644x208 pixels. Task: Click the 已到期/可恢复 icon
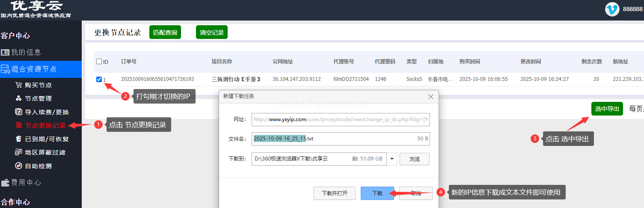[x=18, y=139]
